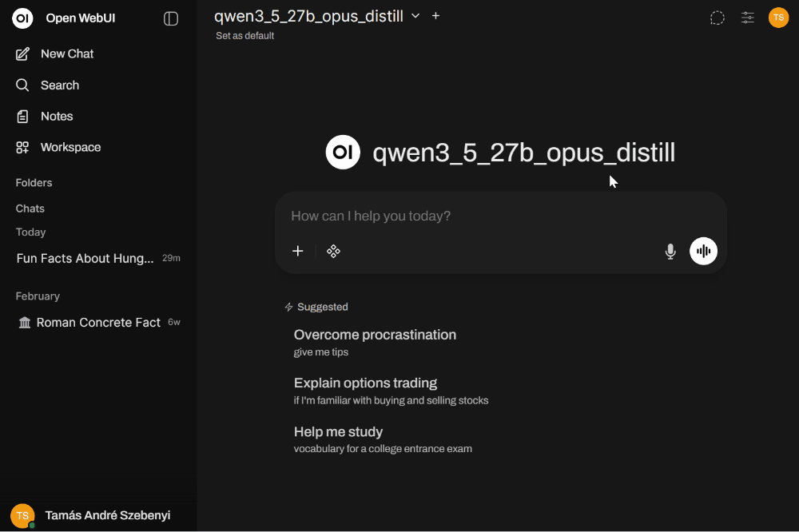Open the model selector dropdown chevron

click(x=415, y=16)
